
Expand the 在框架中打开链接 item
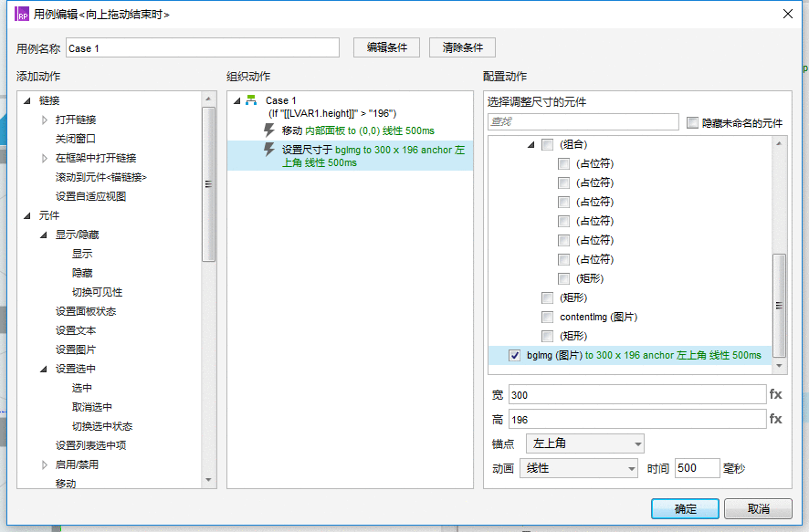pyautogui.click(x=45, y=158)
